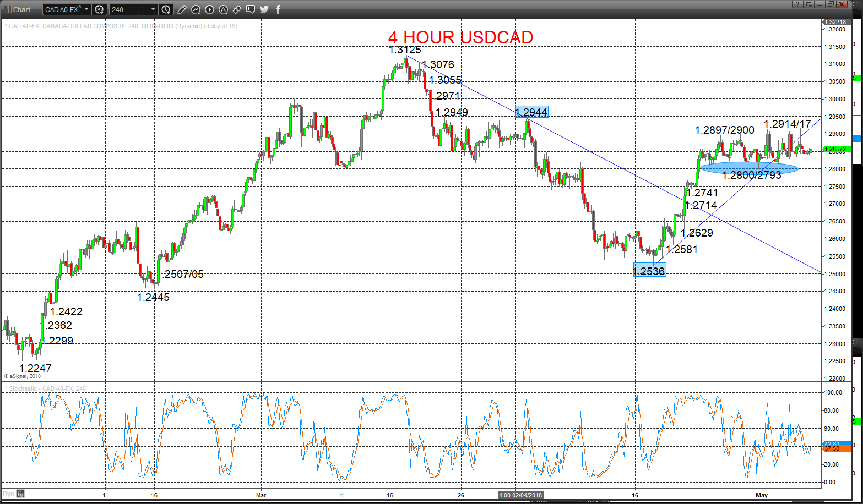Click the 1.2714 price annotation
The width and height of the screenshot is (863, 504).
coord(701,206)
